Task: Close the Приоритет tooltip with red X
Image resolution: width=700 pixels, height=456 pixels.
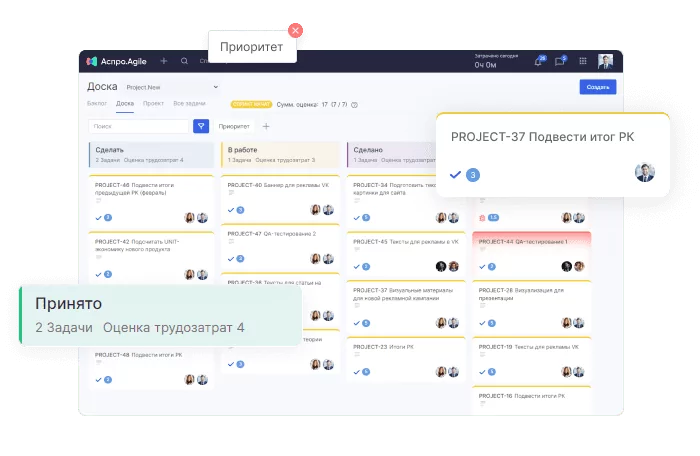Action: pos(295,30)
